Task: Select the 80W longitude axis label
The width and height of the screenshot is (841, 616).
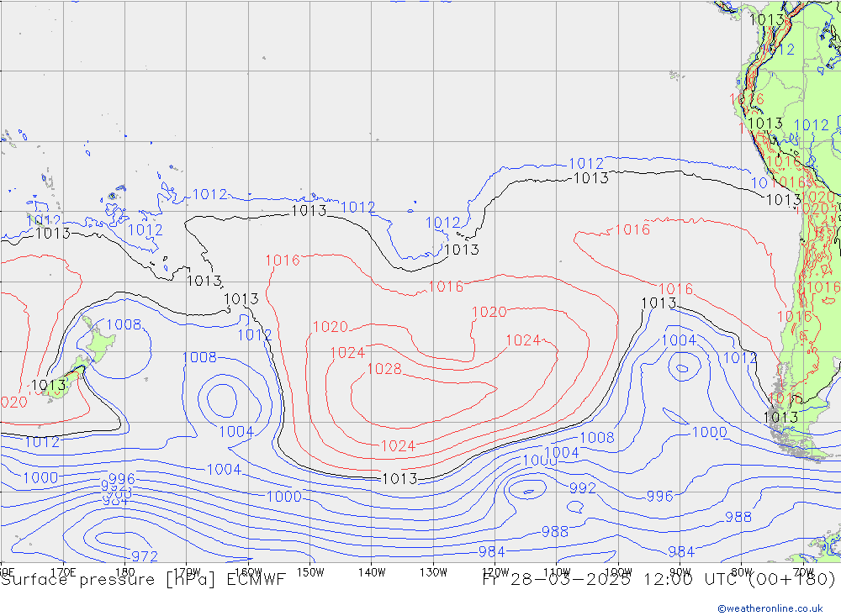Action: coord(742,572)
